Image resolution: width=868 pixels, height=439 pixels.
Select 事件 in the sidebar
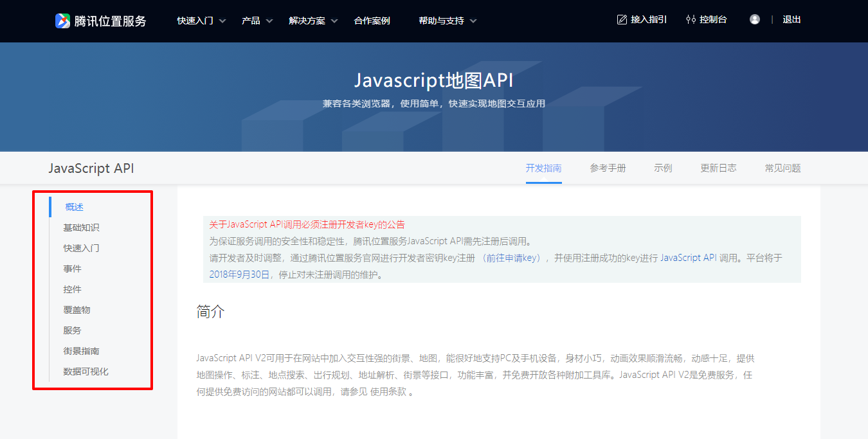72,269
